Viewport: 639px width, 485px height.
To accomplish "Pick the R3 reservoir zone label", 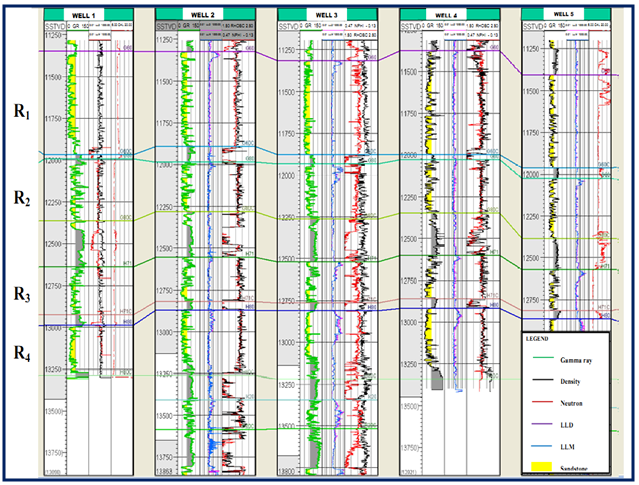I will pyautogui.click(x=21, y=295).
